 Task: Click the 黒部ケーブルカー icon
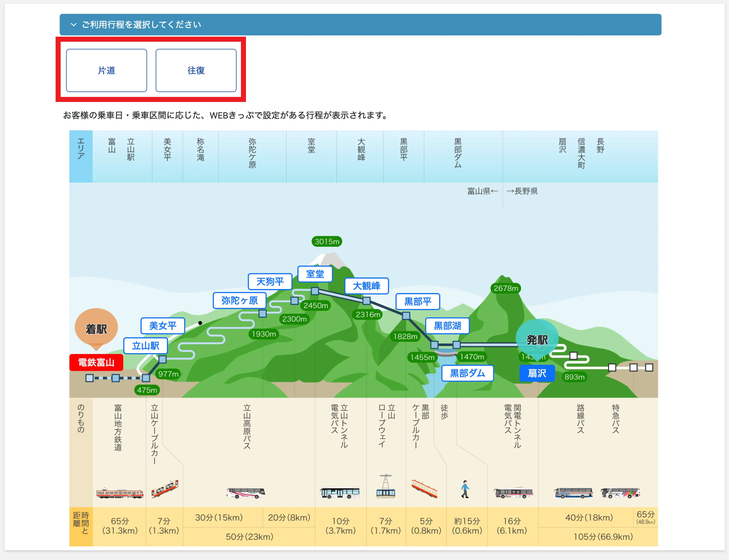pyautogui.click(x=424, y=489)
